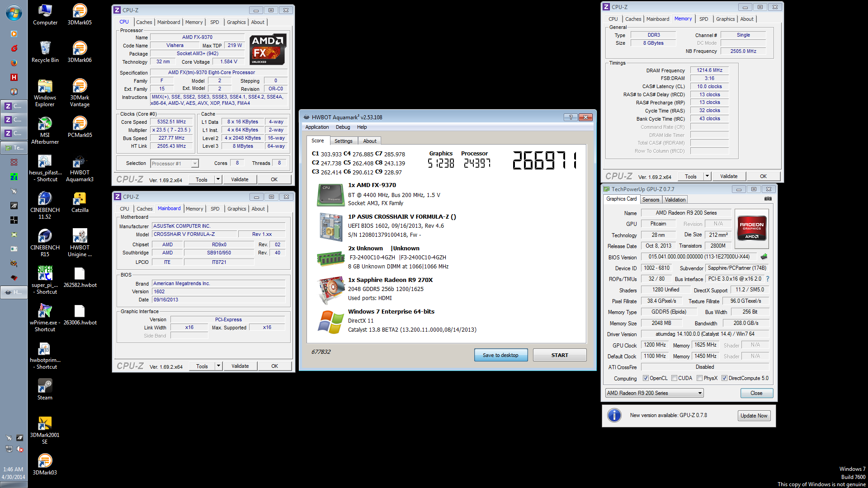Image resolution: width=868 pixels, height=488 pixels.
Task: Launch wPrime.exe shortcut
Action: click(45, 318)
